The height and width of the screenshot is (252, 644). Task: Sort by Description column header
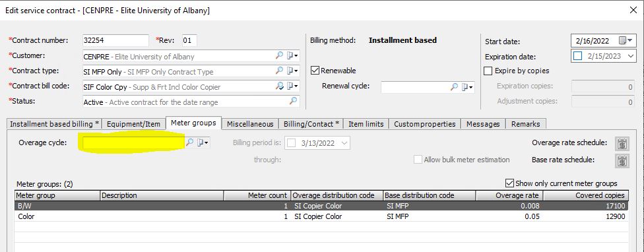tap(162, 195)
